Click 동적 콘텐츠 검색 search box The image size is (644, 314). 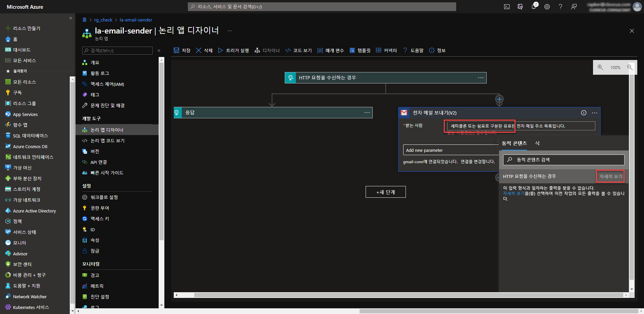click(563, 160)
